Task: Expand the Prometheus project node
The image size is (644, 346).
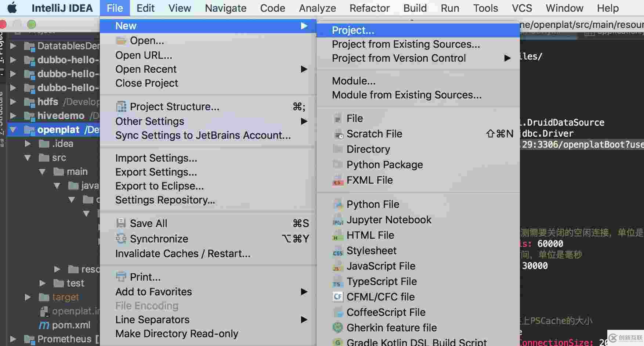Action: coord(13,339)
